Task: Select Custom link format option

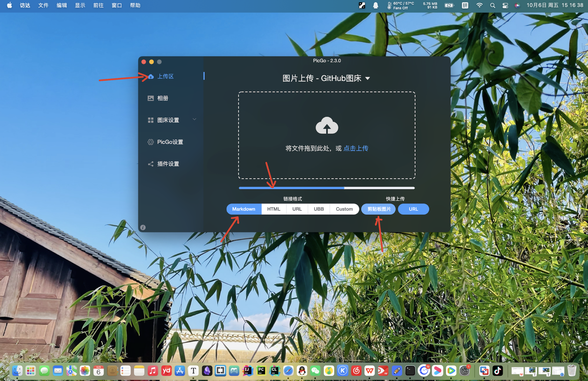Action: [344, 209]
